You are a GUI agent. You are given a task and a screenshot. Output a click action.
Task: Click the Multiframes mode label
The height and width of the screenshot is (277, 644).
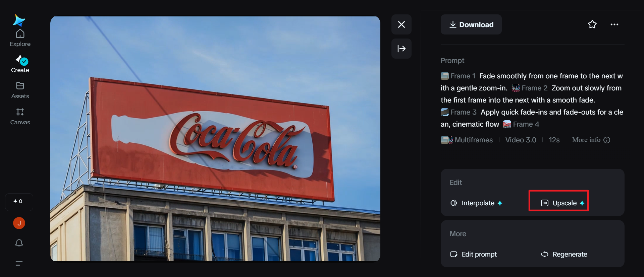tap(474, 140)
